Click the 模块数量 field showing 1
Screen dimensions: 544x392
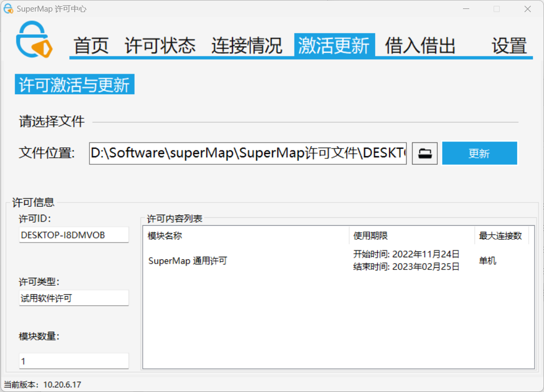coord(74,361)
